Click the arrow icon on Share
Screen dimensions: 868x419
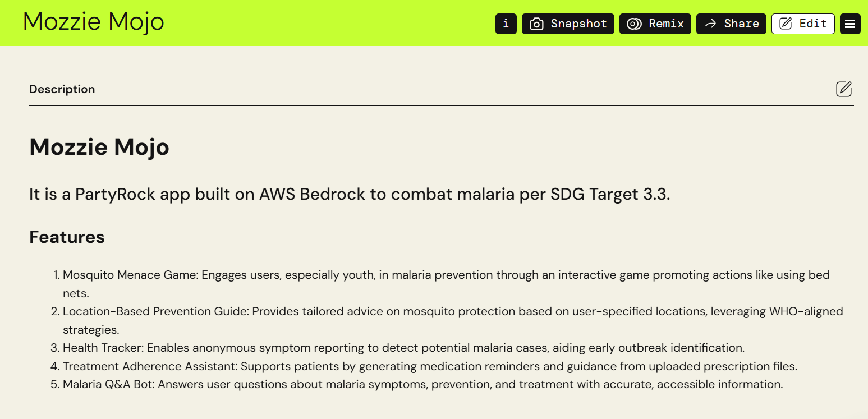(x=711, y=24)
